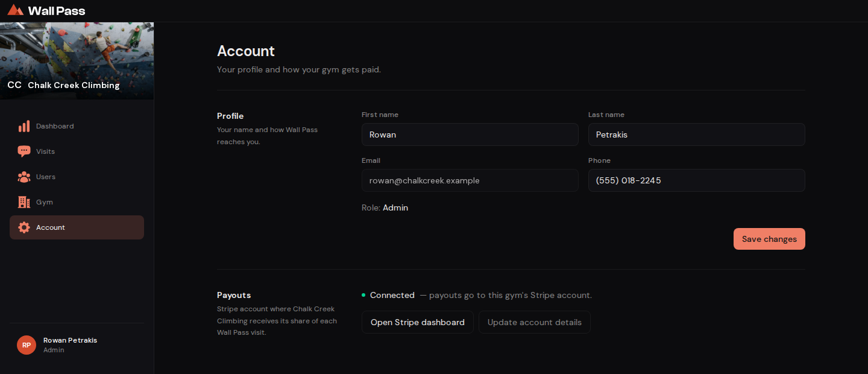Click 'Your name and how Wall Pass reaches you' description
The height and width of the screenshot is (374, 868).
(x=267, y=136)
